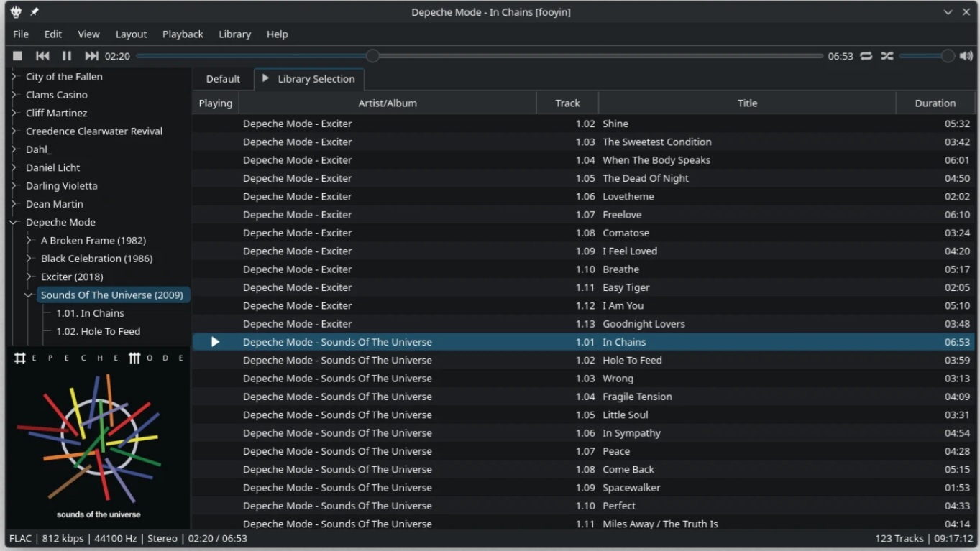This screenshot has width=980, height=551.
Task: Sort by the Playing column header
Action: pos(216,103)
